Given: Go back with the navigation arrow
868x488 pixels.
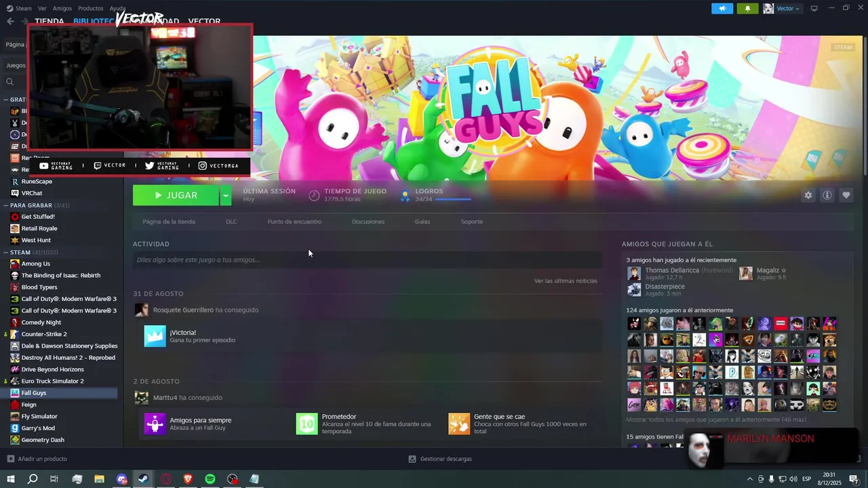Looking at the screenshot, I should pos(10,21).
